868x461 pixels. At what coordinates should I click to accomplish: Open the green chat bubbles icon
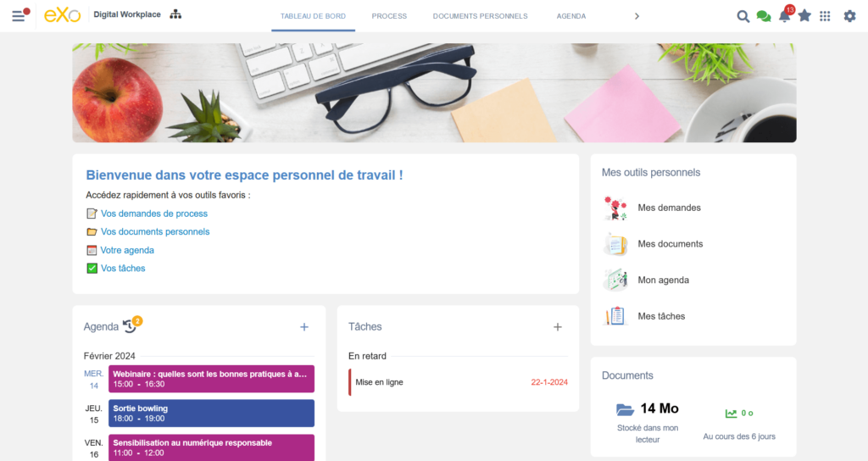click(x=764, y=16)
